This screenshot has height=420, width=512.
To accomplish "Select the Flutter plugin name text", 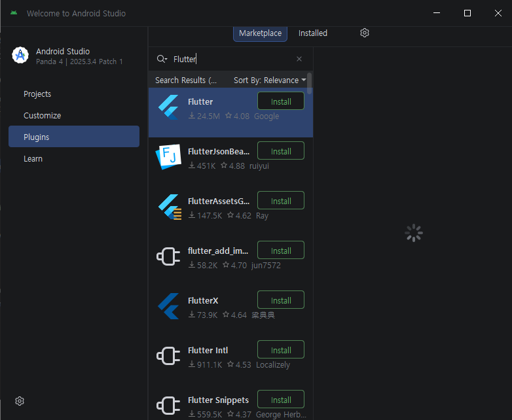I will pos(200,102).
